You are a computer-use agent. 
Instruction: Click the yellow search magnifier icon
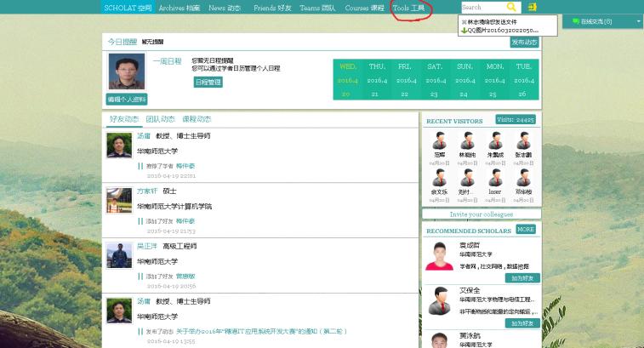coord(512,7)
